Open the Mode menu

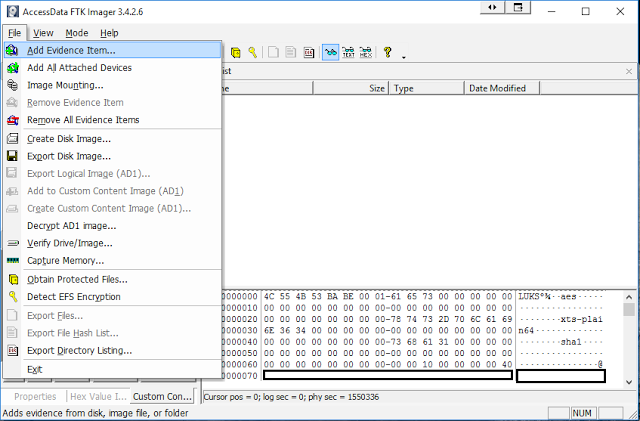point(77,33)
